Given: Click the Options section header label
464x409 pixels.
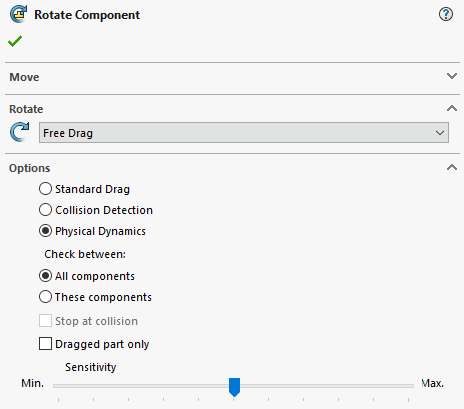Looking at the screenshot, I should click(30, 168).
